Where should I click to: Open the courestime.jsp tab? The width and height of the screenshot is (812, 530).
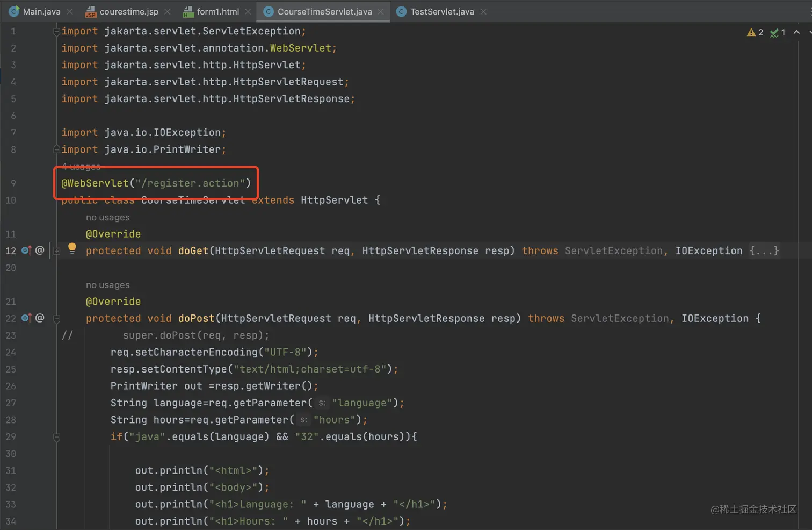pyautogui.click(x=129, y=11)
